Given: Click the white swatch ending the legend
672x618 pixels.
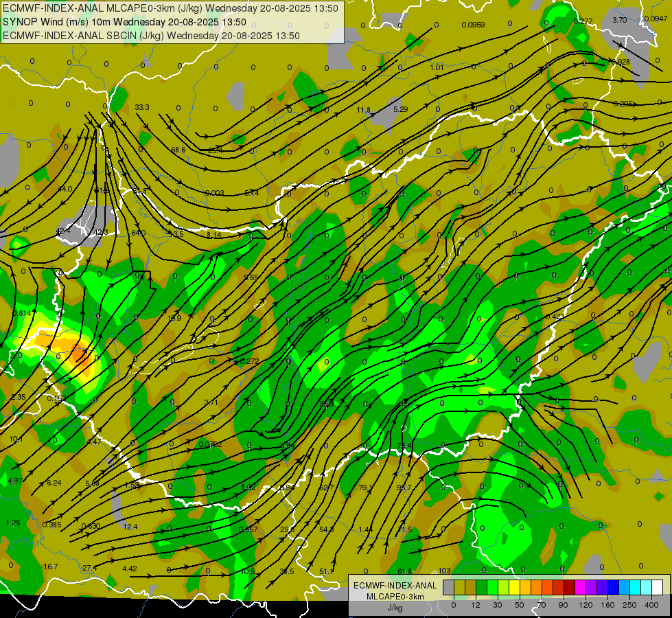Looking at the screenshot, I should 658,588.
